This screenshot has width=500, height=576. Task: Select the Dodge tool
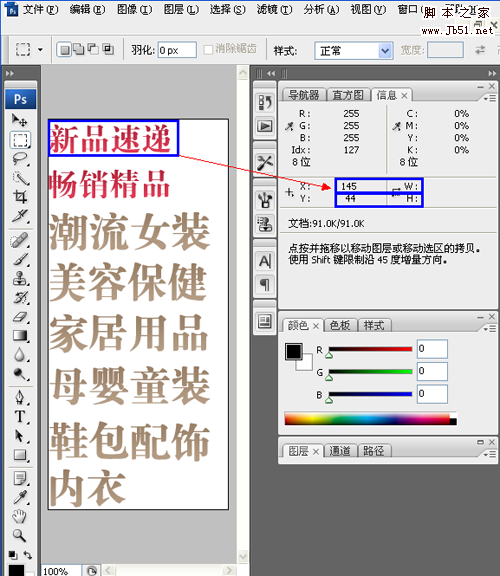tap(20, 374)
